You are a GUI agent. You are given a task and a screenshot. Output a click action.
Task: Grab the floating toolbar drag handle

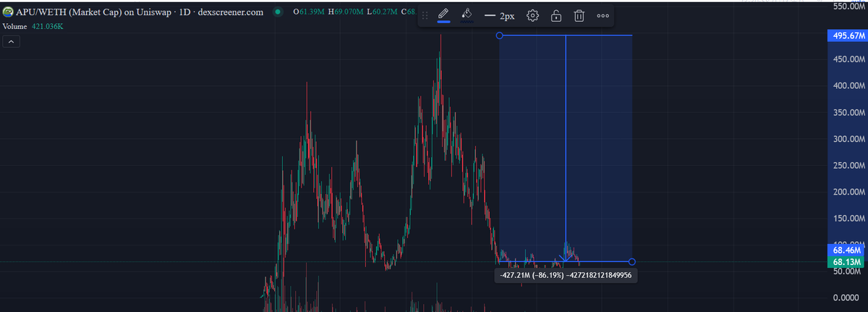pyautogui.click(x=425, y=16)
